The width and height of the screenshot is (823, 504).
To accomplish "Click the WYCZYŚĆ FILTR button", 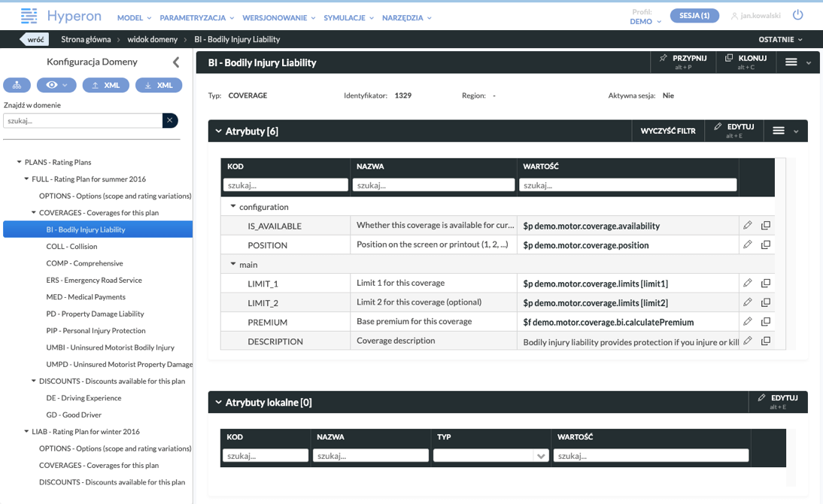I will click(x=667, y=131).
